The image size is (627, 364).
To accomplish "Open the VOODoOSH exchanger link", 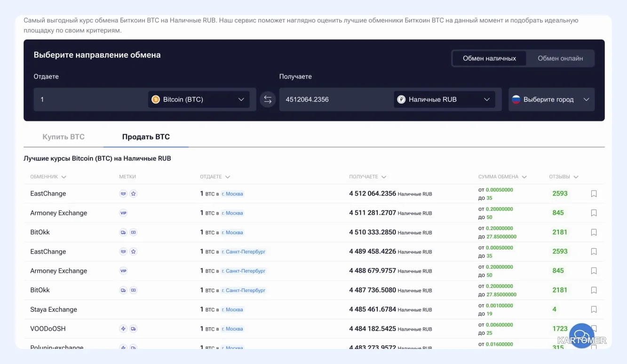I will click(x=48, y=329).
